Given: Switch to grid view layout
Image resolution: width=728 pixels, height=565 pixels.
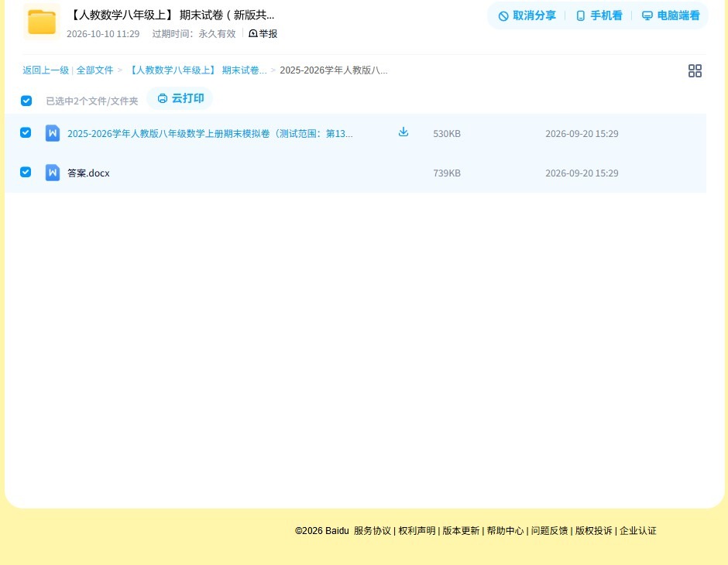Looking at the screenshot, I should [695, 71].
